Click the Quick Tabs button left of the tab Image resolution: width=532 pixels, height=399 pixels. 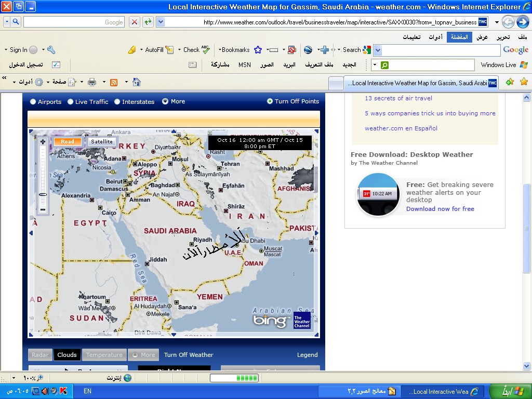[336, 84]
